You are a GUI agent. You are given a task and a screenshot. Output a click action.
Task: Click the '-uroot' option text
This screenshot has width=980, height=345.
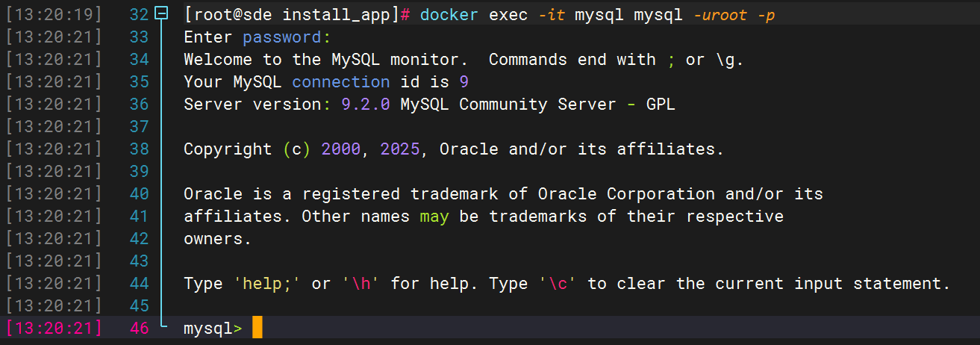point(720,14)
